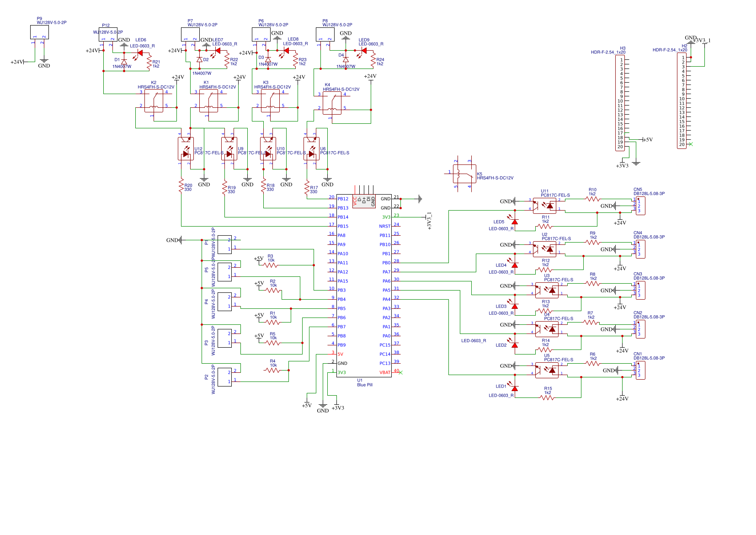
Task: Click the 'PC13' pin label
Action: 385,363
